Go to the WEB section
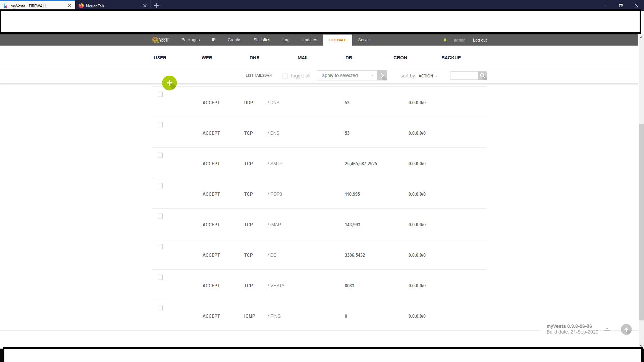Screen dimensions: 644x362 (207, 58)
